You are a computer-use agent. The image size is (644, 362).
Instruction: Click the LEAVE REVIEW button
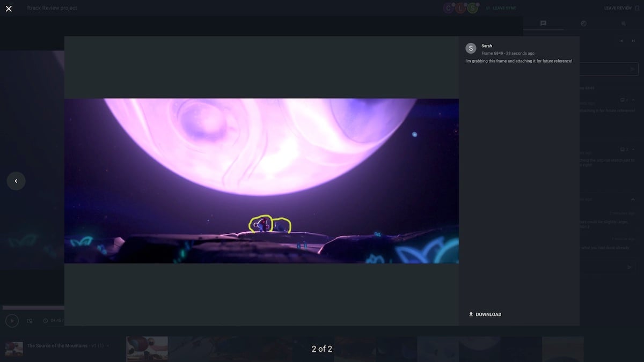pos(618,8)
